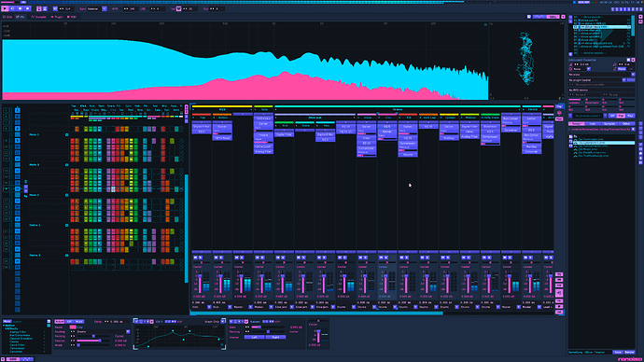Click the pink icon between Pre and Post
This screenshot has width=644, height=362.
pyautogui.click(x=559, y=113)
